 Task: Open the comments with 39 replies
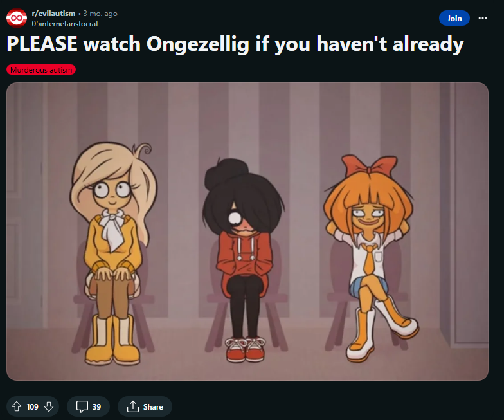[x=89, y=406]
